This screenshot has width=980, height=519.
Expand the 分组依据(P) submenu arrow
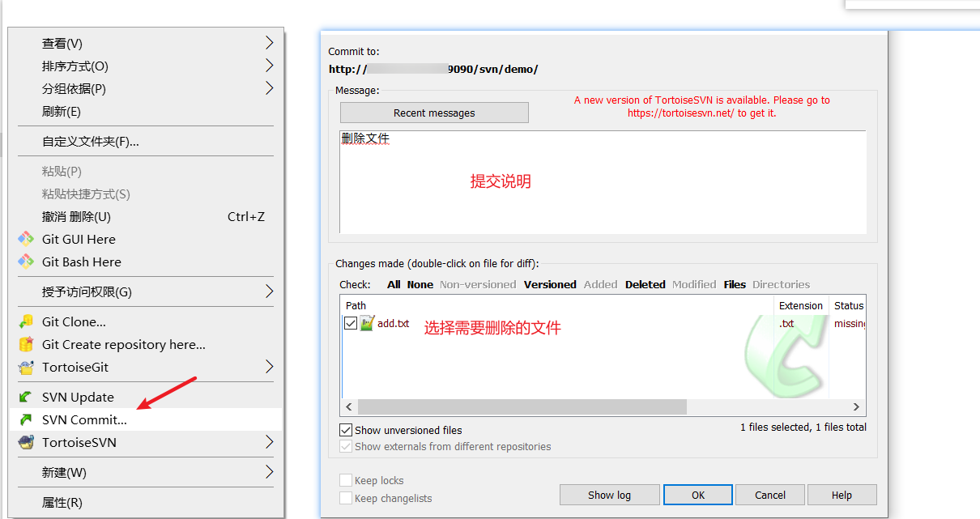[x=270, y=87]
